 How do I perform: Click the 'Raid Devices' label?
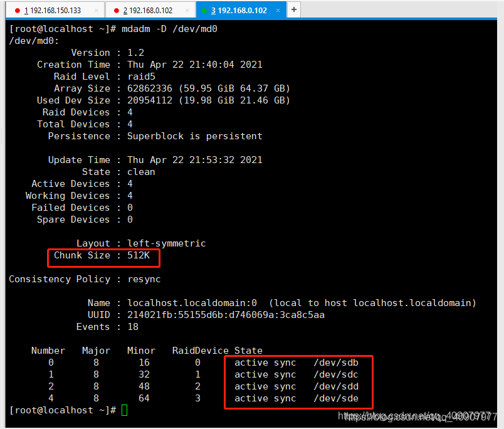click(76, 112)
